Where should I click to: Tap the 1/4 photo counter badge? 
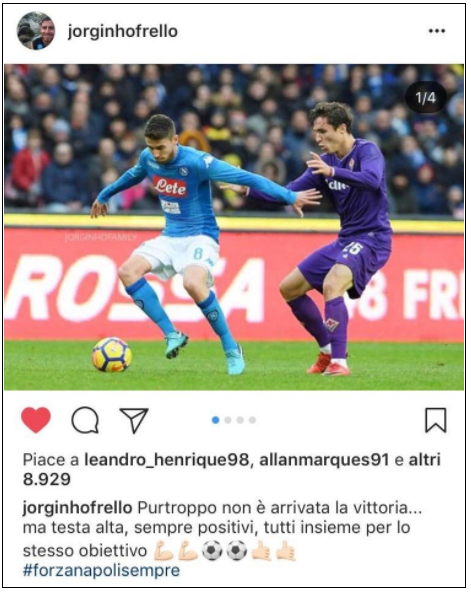[426, 98]
